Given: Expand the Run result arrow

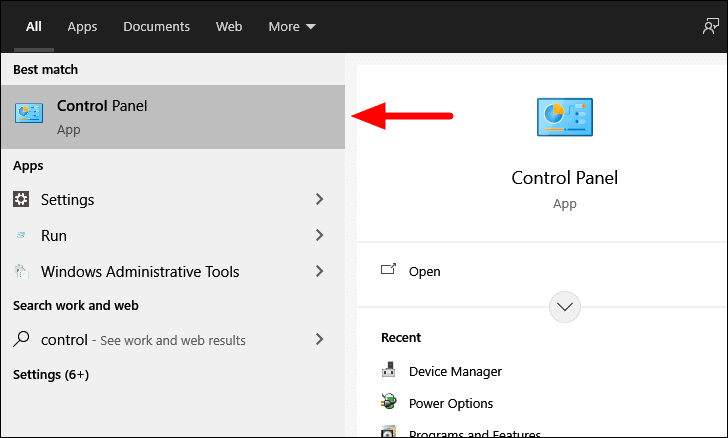Looking at the screenshot, I should [x=319, y=235].
